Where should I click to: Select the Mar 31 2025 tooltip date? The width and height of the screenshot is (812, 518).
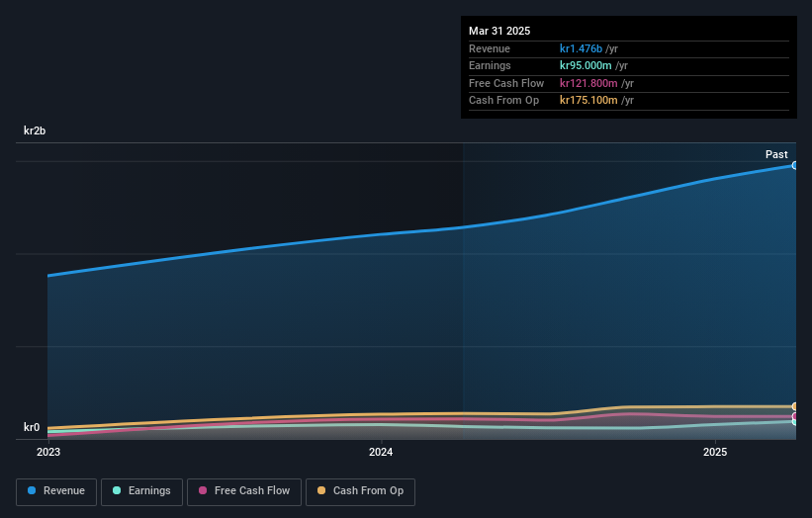click(499, 31)
